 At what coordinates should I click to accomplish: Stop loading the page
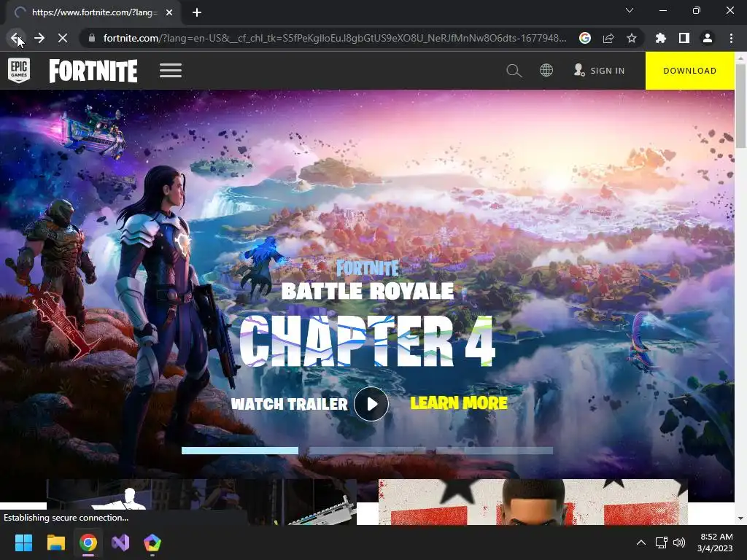pos(63,38)
